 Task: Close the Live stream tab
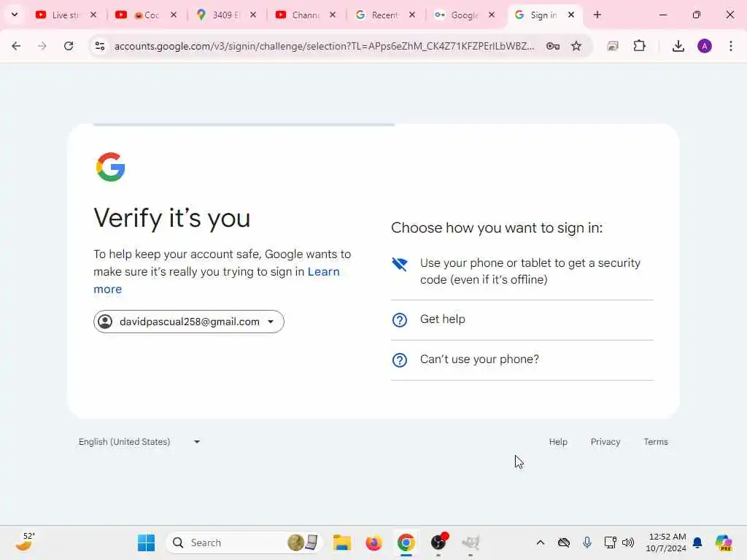point(93,15)
